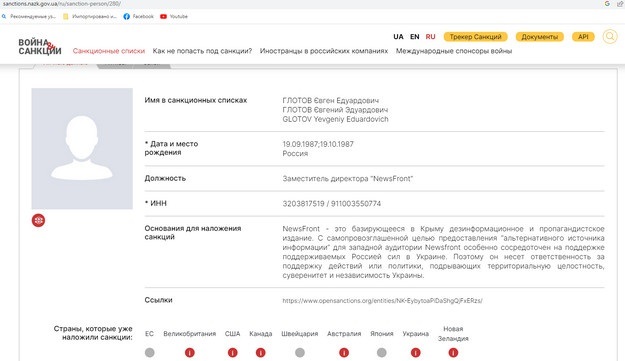Open the Рекомендуемые bookmark

tap(29, 16)
